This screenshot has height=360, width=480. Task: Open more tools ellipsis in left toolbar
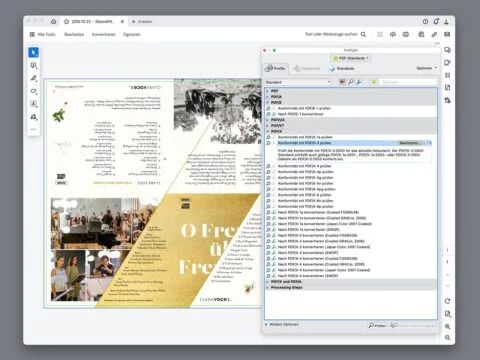33,129
